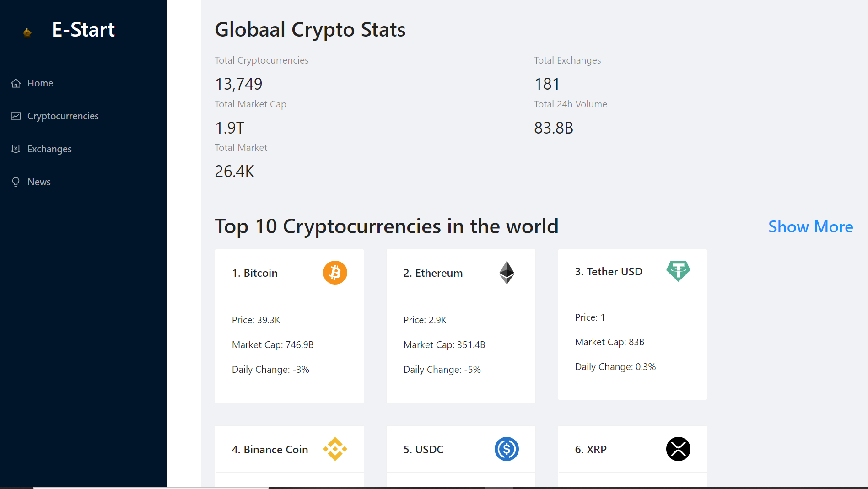Click the Total Market Cap label
The image size is (868, 489).
tap(251, 104)
